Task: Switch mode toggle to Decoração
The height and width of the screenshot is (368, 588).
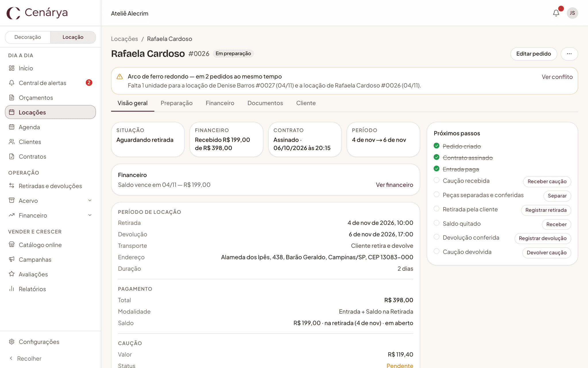Action: 28,37
